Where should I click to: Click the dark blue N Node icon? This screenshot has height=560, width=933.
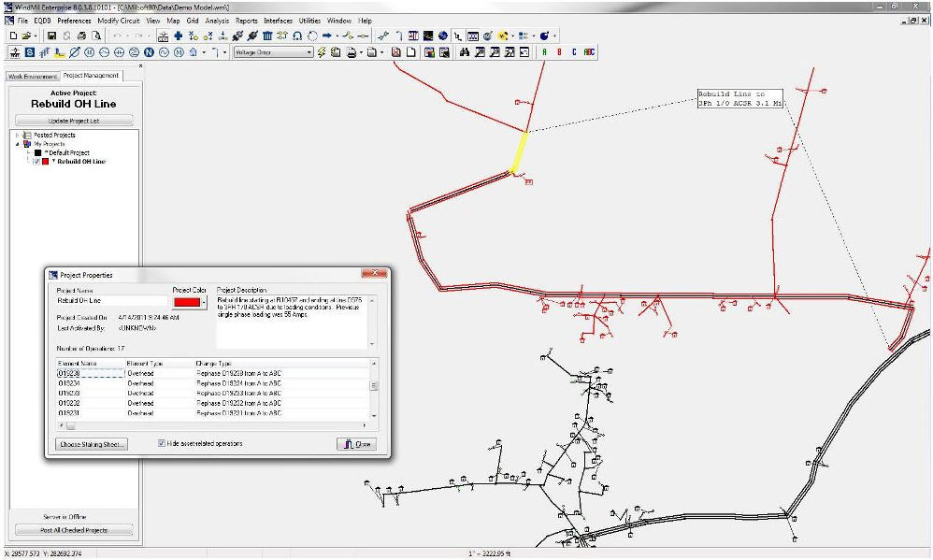tap(149, 52)
